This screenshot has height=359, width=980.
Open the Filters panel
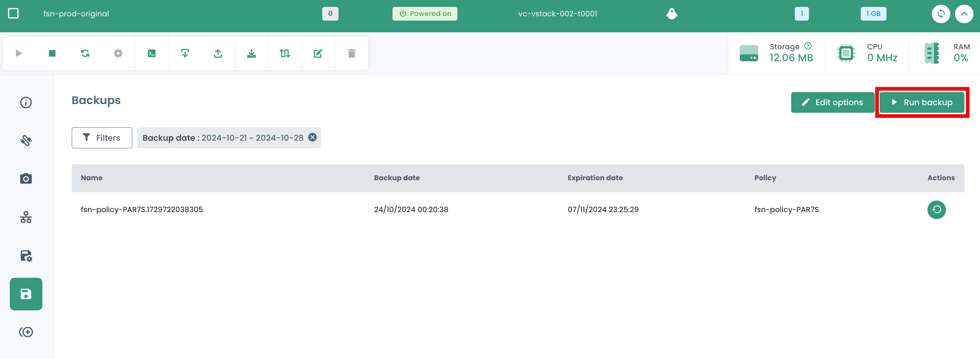click(x=101, y=138)
